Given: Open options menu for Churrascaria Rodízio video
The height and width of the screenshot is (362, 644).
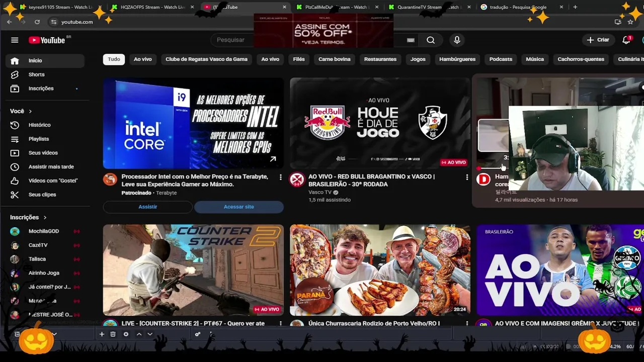Looking at the screenshot, I should [467, 323].
